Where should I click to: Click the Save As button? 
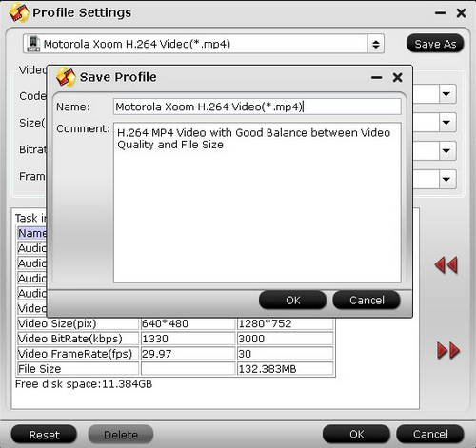pos(435,44)
